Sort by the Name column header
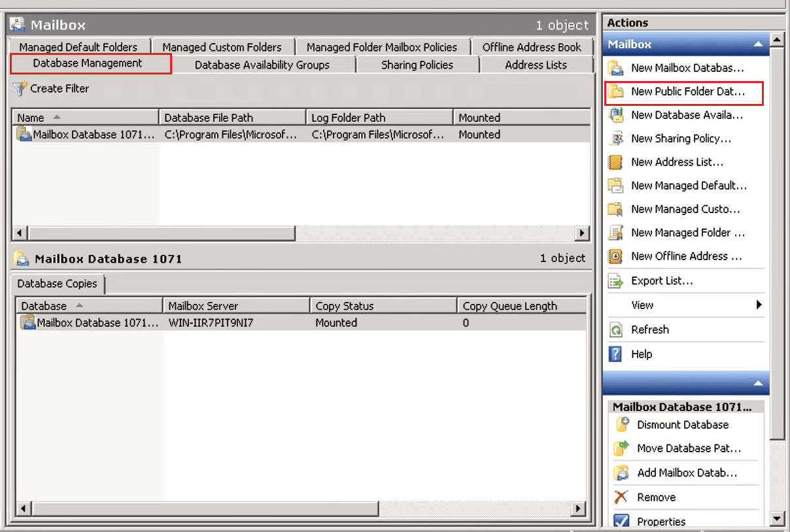 (x=86, y=118)
